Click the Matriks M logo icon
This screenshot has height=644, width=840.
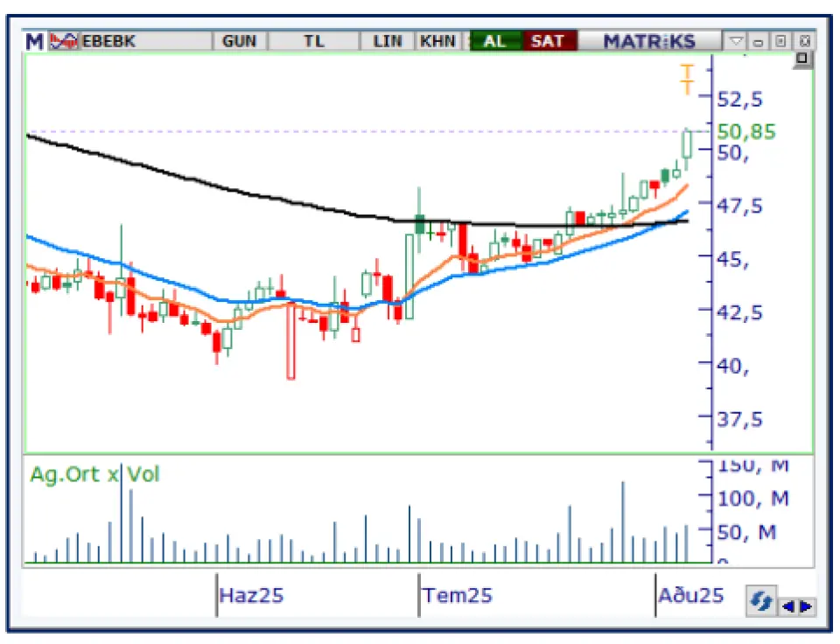click(x=34, y=41)
